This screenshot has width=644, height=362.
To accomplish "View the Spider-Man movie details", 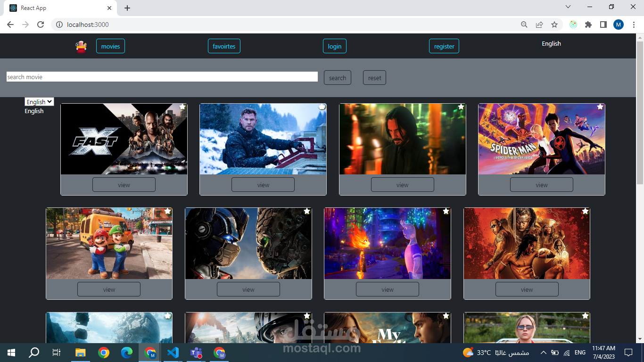I will [x=542, y=185].
